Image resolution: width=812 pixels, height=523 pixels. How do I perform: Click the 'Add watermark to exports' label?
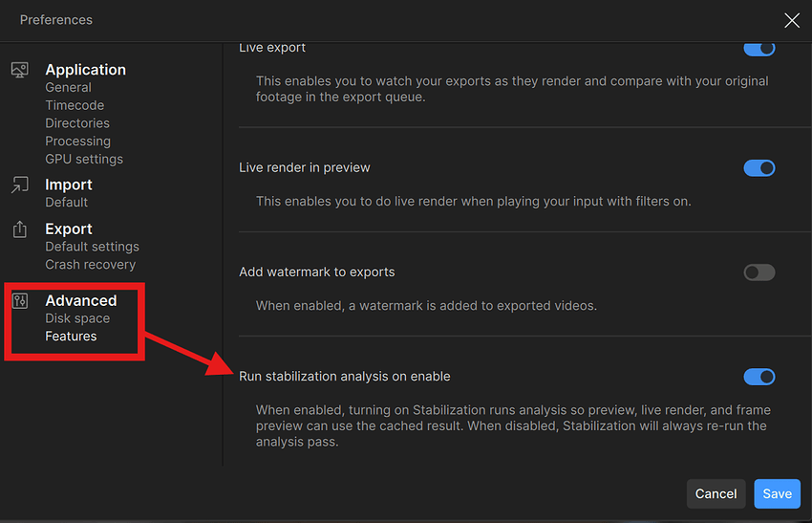317,272
